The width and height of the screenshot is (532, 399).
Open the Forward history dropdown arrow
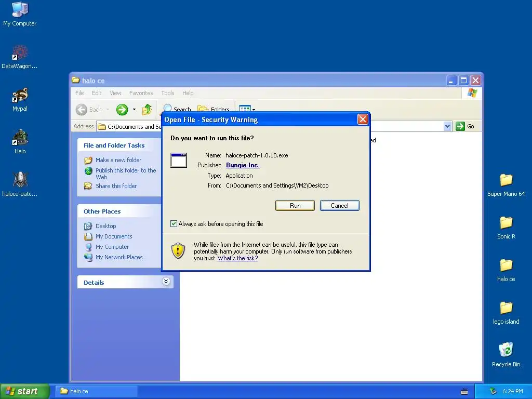tap(135, 110)
